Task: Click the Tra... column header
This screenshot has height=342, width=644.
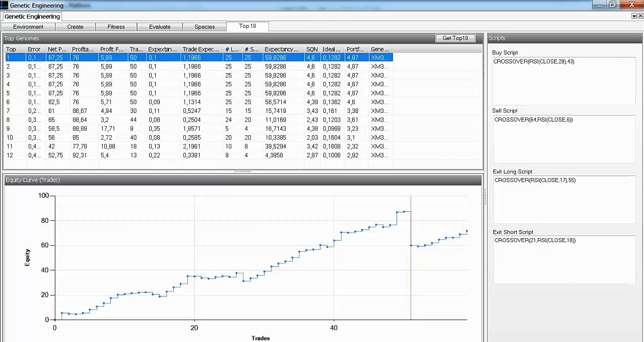Action: [137, 49]
